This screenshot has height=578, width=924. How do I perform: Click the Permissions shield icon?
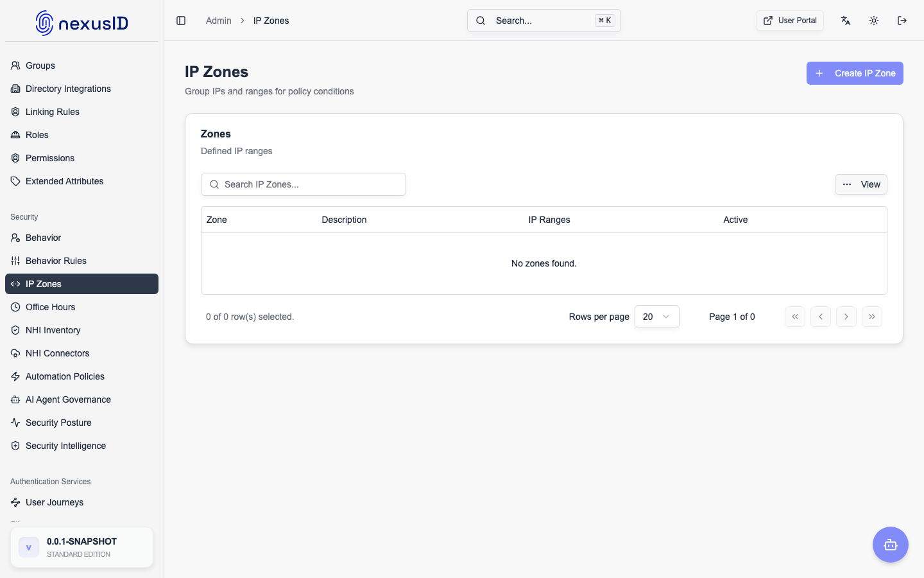pos(15,158)
